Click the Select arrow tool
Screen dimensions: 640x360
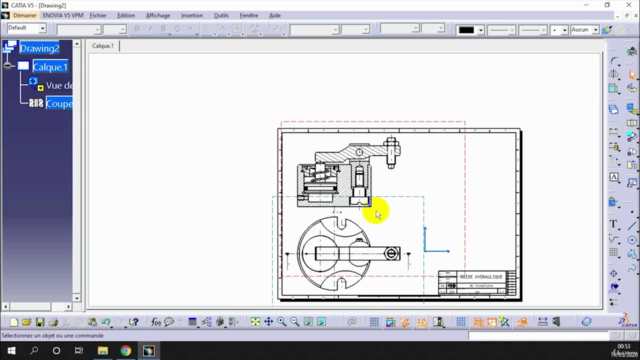tap(632, 75)
